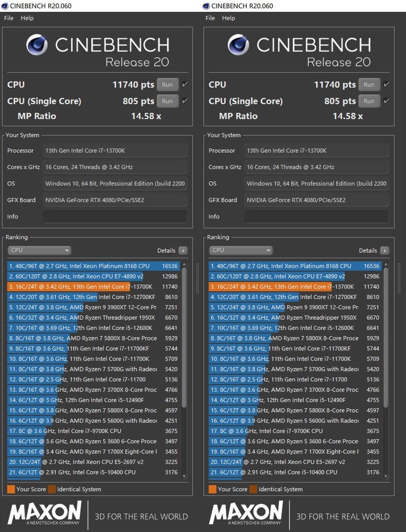The width and height of the screenshot is (406, 532).
Task: Select Threadripper 1950X row in left ranking
Action: pos(94,318)
